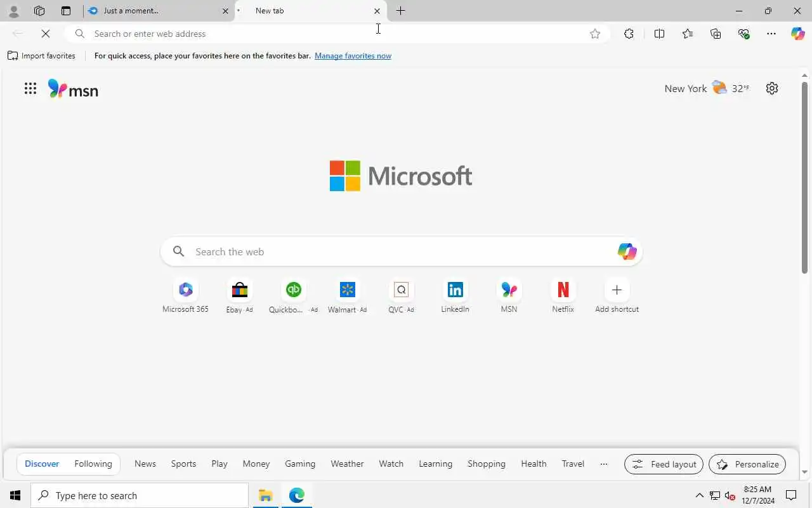
Task: Open the Feed layout options
Action: click(x=664, y=464)
